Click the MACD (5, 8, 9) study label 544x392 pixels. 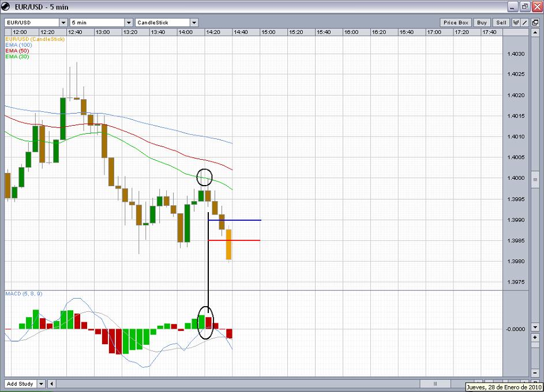coord(24,294)
